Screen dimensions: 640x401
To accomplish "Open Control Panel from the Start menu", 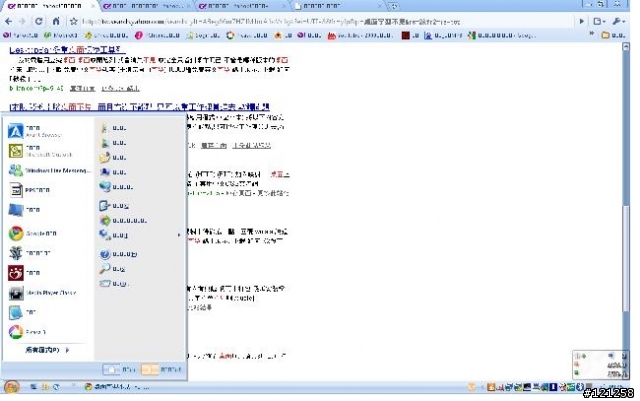I will tap(114, 205).
